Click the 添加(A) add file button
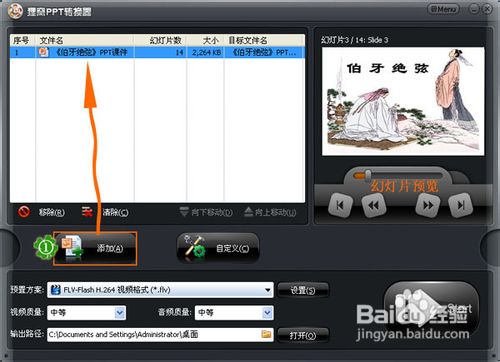The width and height of the screenshot is (500, 362). [x=95, y=249]
